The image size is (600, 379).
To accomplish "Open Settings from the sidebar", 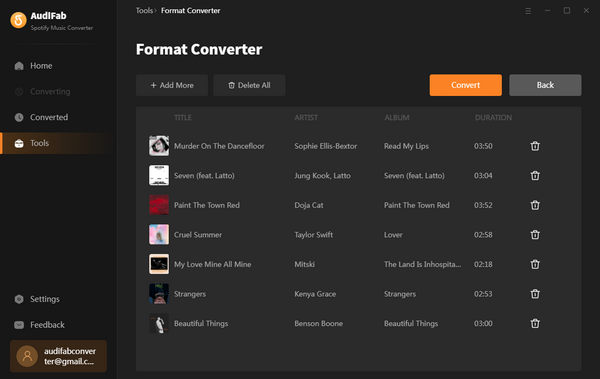I will (37, 299).
